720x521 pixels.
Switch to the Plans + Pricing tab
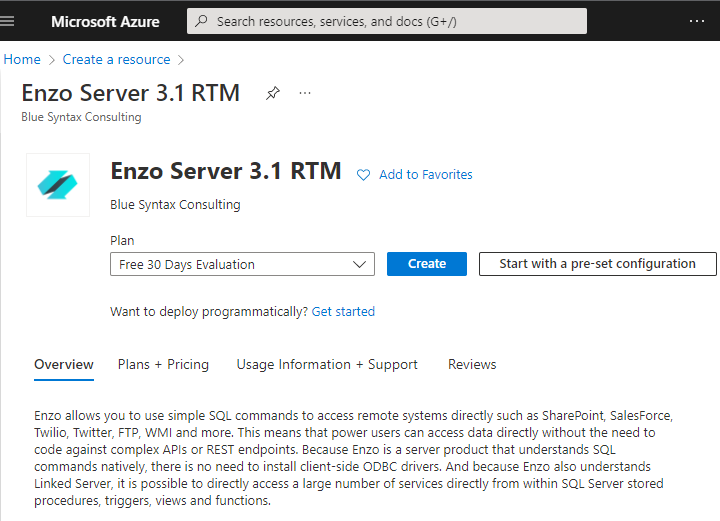[163, 364]
